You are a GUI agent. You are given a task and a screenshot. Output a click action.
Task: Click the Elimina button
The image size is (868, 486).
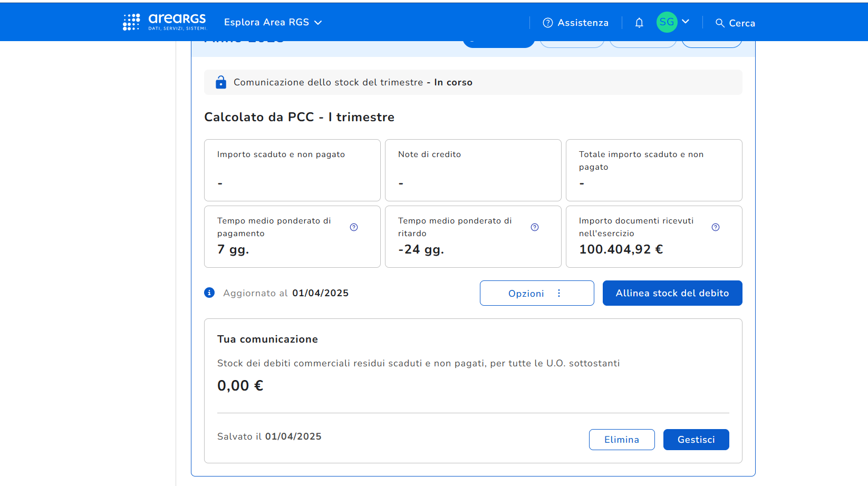tap(622, 440)
